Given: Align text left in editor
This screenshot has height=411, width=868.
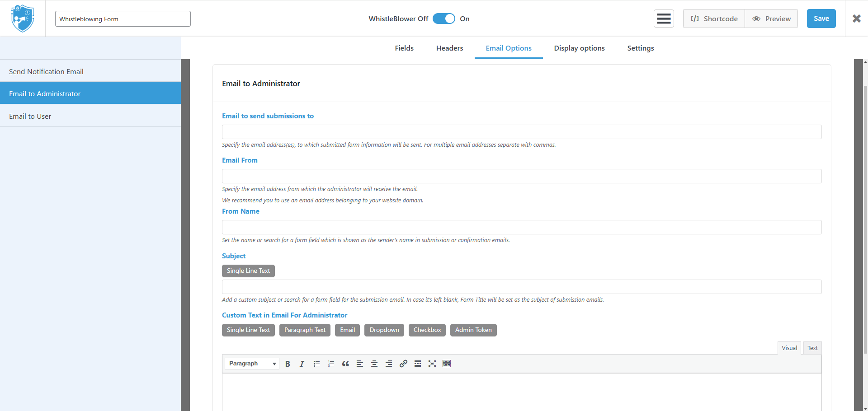Looking at the screenshot, I should [x=360, y=364].
